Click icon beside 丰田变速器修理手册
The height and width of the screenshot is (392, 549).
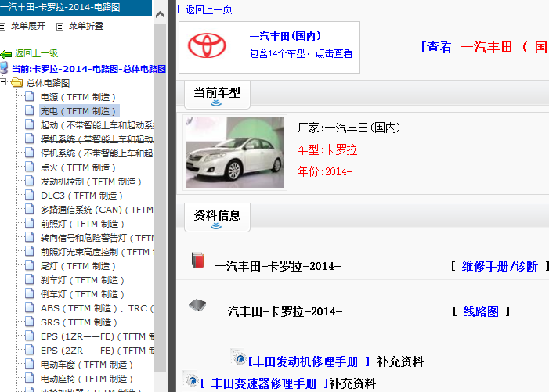pyautogui.click(x=191, y=379)
